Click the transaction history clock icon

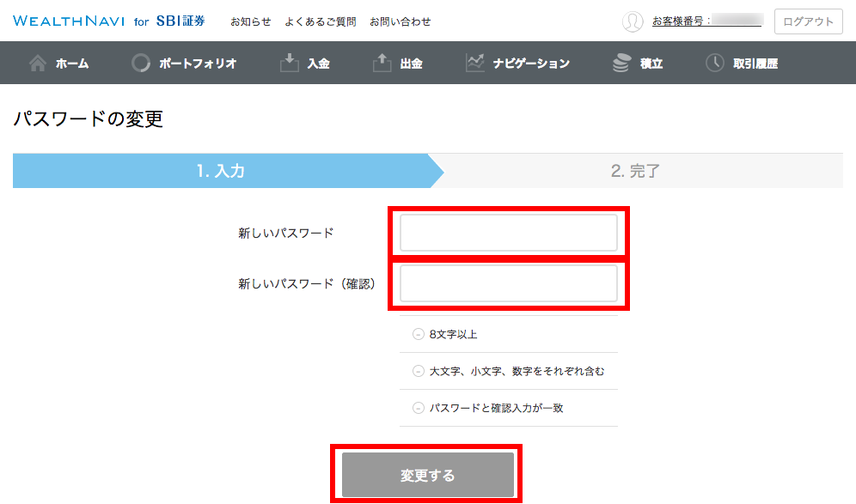click(x=714, y=63)
